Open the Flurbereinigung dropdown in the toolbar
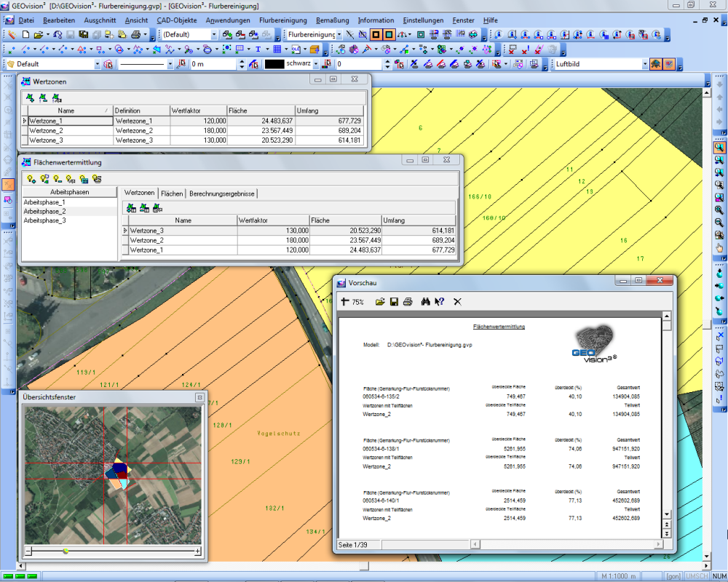Viewport: 728px width, 582px height. coord(339,34)
